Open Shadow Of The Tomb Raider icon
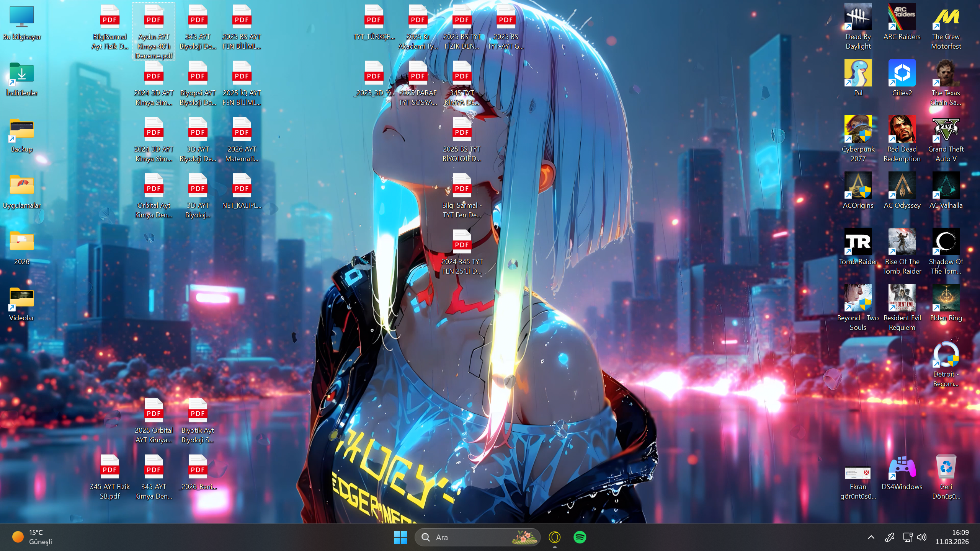 pyautogui.click(x=946, y=252)
